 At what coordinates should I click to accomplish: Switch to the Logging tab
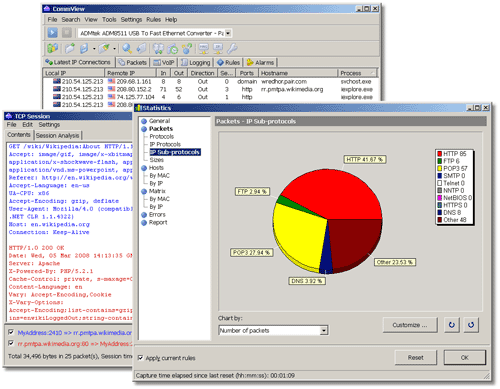(196, 62)
